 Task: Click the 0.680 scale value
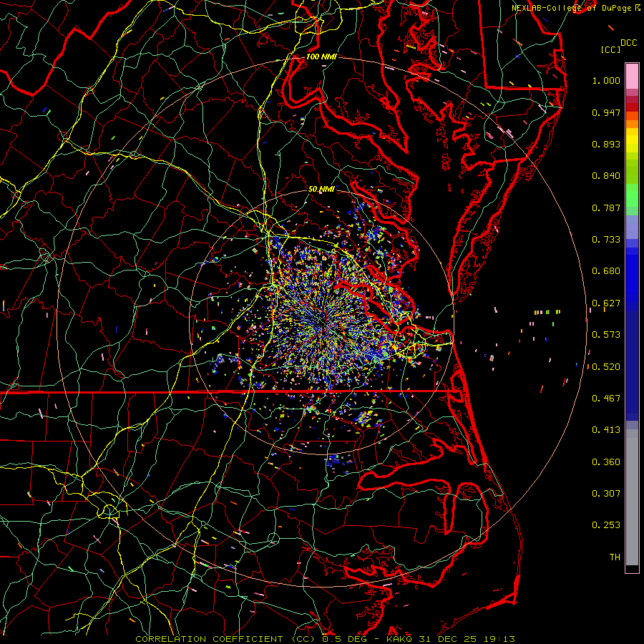[606, 271]
